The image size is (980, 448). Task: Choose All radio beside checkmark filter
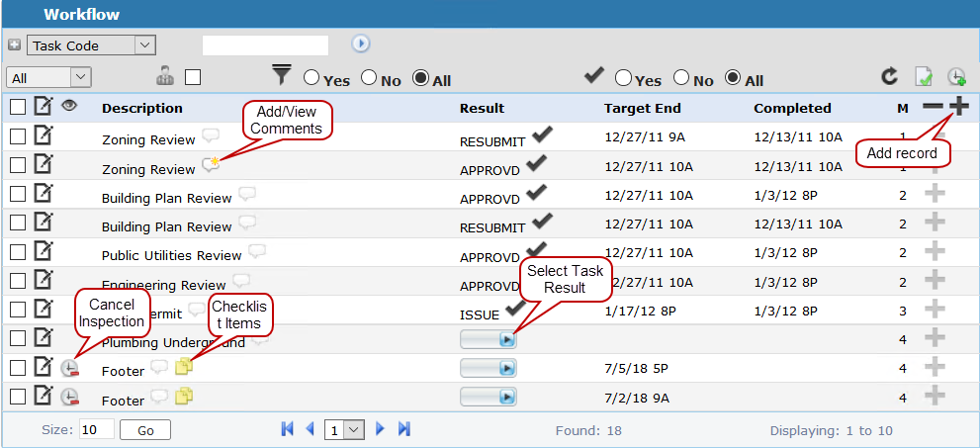pos(733,77)
